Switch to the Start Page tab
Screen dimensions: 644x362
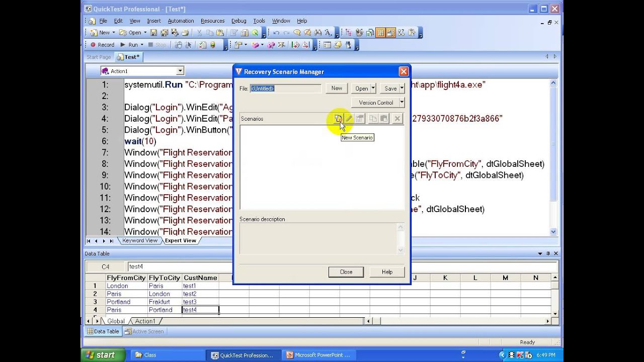coord(99,57)
